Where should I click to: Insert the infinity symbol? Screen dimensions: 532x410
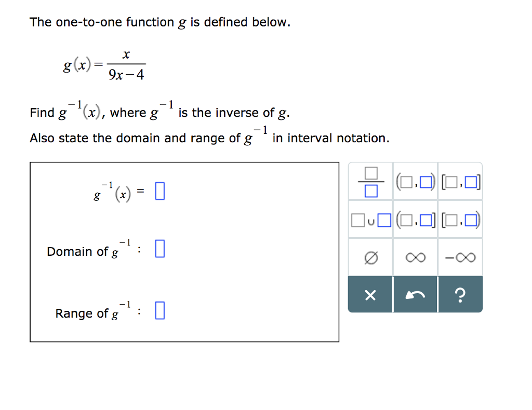[415, 257]
